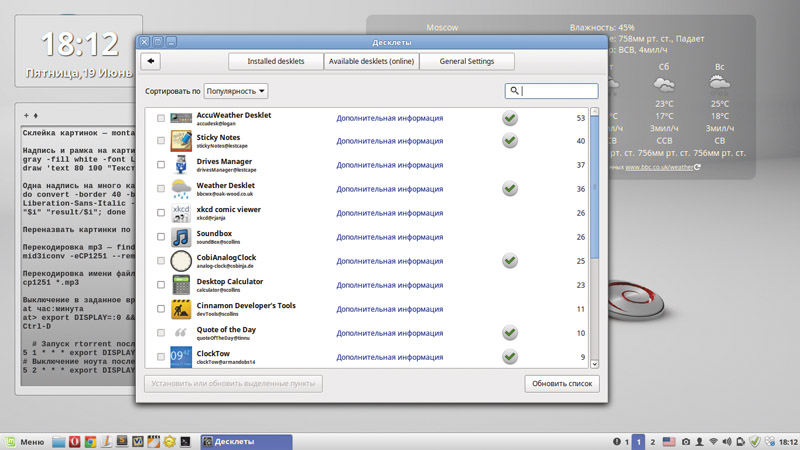Switch to workspace 2 in the panel
The height and width of the screenshot is (450, 800).
pyautogui.click(x=653, y=442)
